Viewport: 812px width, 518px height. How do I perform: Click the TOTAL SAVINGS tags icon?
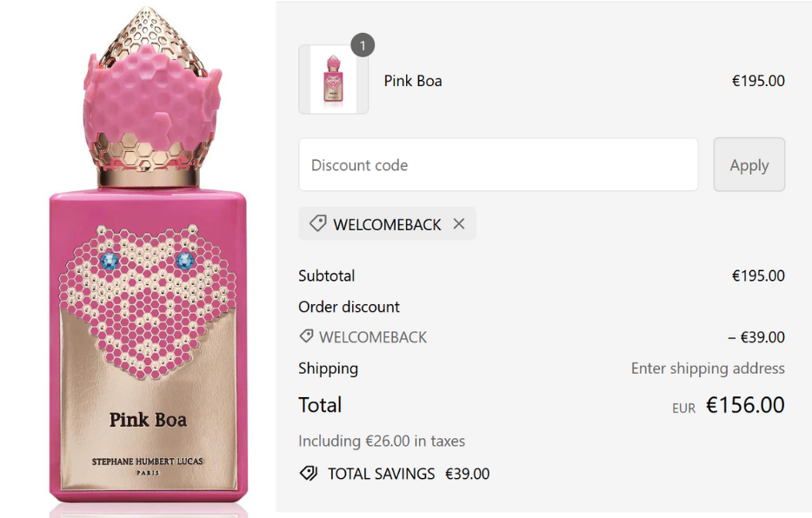click(308, 474)
